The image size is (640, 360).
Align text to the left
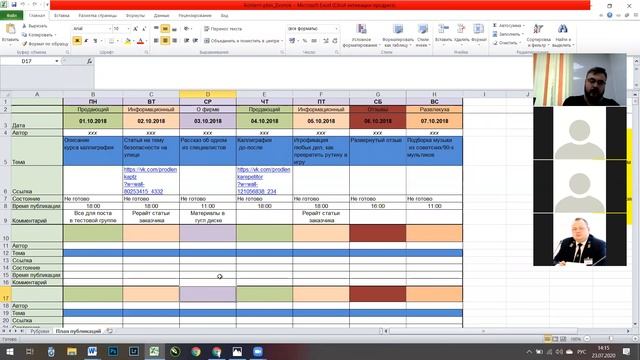tap(156, 40)
